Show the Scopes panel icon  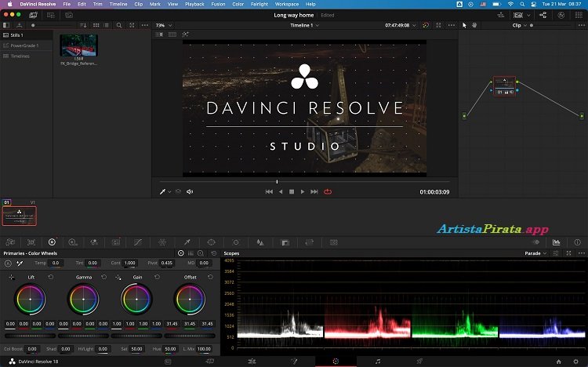click(557, 242)
